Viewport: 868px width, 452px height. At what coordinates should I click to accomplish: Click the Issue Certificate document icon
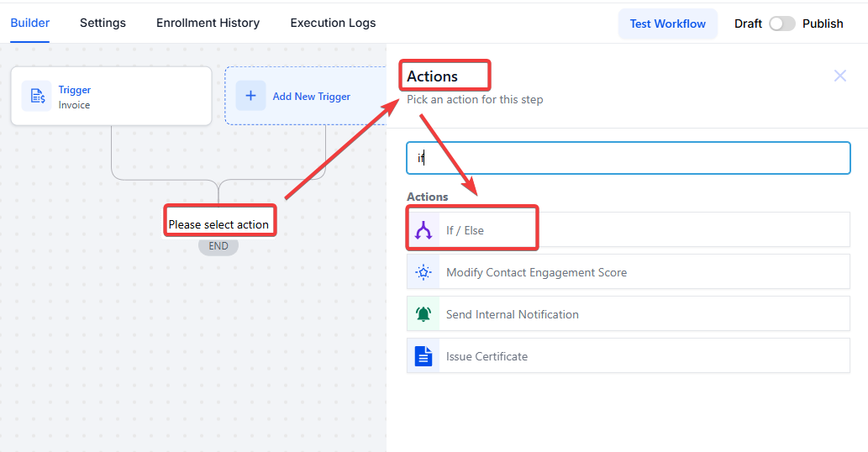(423, 356)
